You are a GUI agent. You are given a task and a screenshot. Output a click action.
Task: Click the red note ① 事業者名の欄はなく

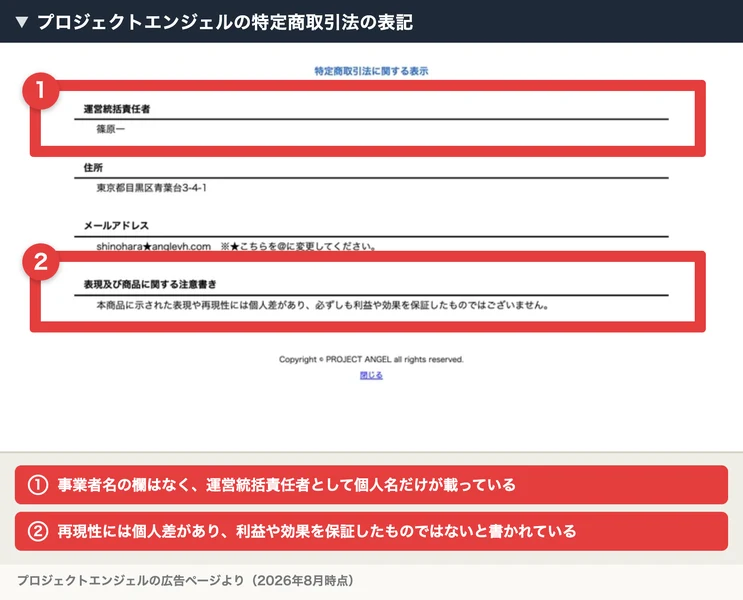[x=371, y=485]
